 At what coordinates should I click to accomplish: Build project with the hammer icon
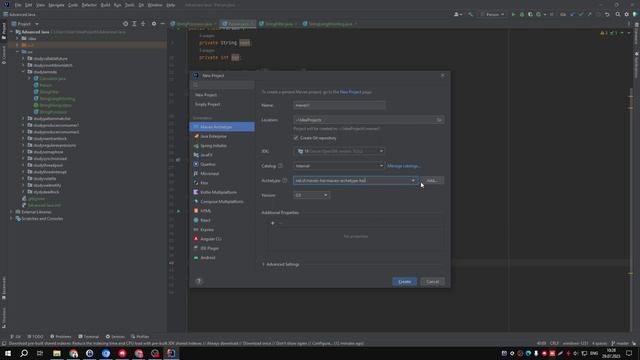pos(471,14)
